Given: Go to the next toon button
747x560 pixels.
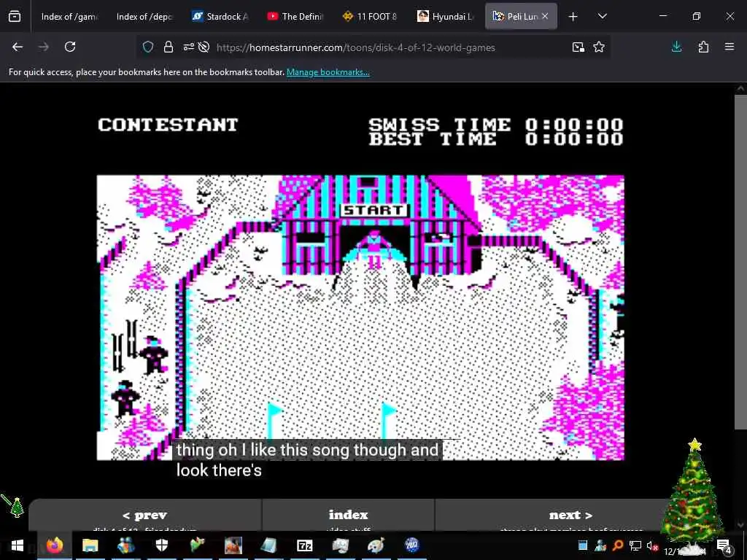Looking at the screenshot, I should click(x=570, y=516).
